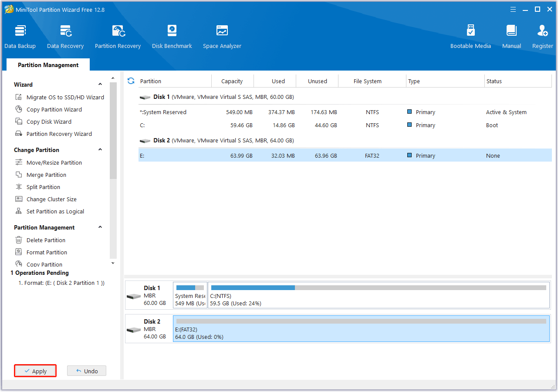The height and width of the screenshot is (392, 558).
Task: Start the Copy Partition Wizard
Action: point(48,109)
